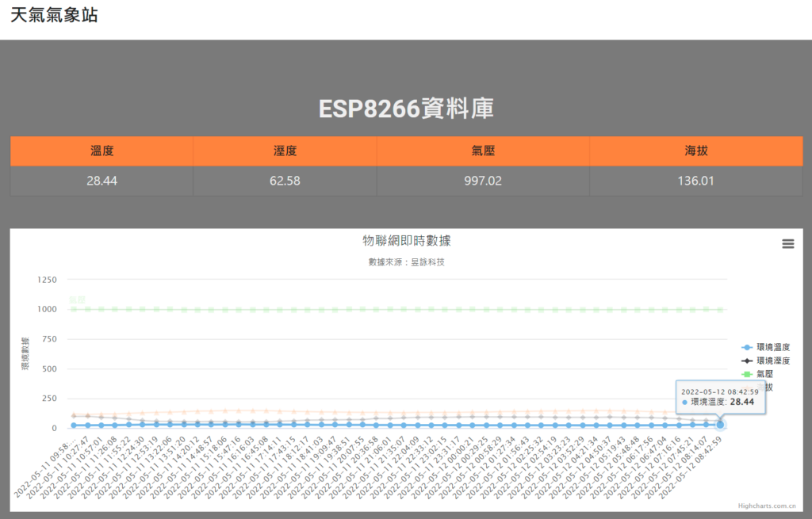Click the 氣壓 table column header
Viewport: 812px width, 519px height.
[x=483, y=151]
